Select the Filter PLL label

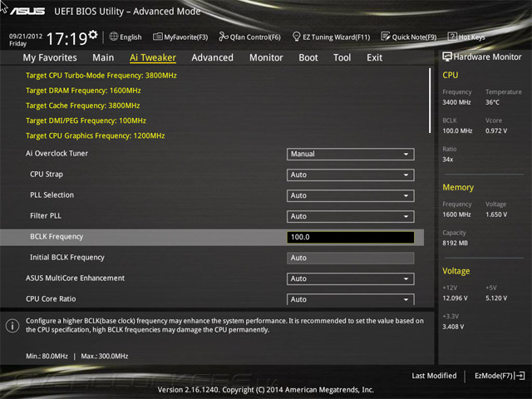click(x=46, y=216)
